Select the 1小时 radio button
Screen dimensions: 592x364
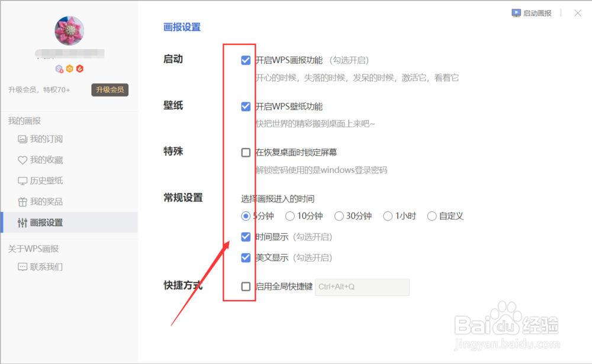[x=388, y=216]
